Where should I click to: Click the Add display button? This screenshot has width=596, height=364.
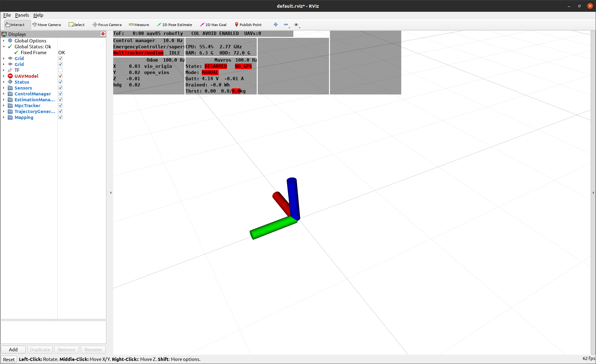click(x=13, y=349)
